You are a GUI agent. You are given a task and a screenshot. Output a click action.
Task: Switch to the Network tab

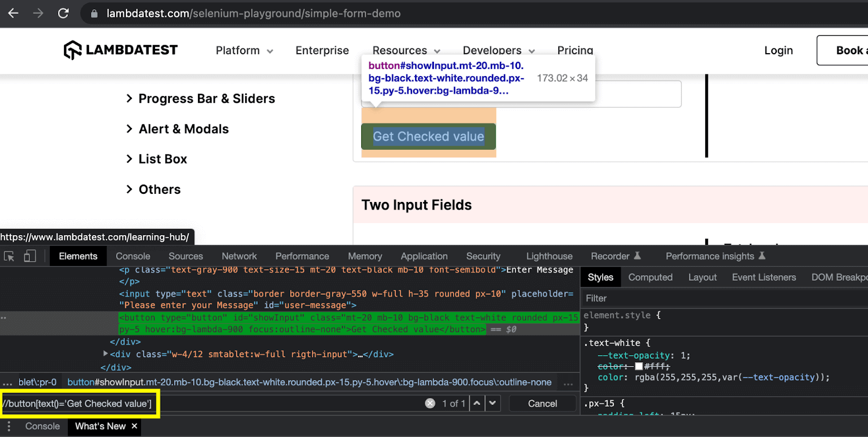(x=239, y=256)
